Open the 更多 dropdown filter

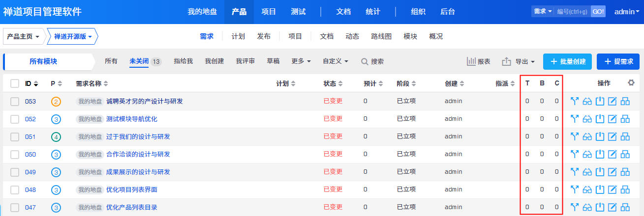tap(301, 61)
